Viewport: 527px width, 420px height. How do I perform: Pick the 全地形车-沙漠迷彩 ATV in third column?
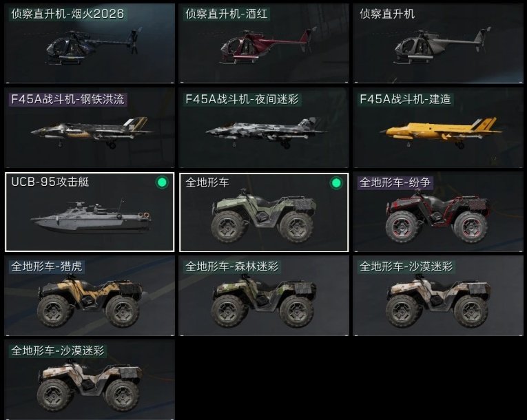438,295
